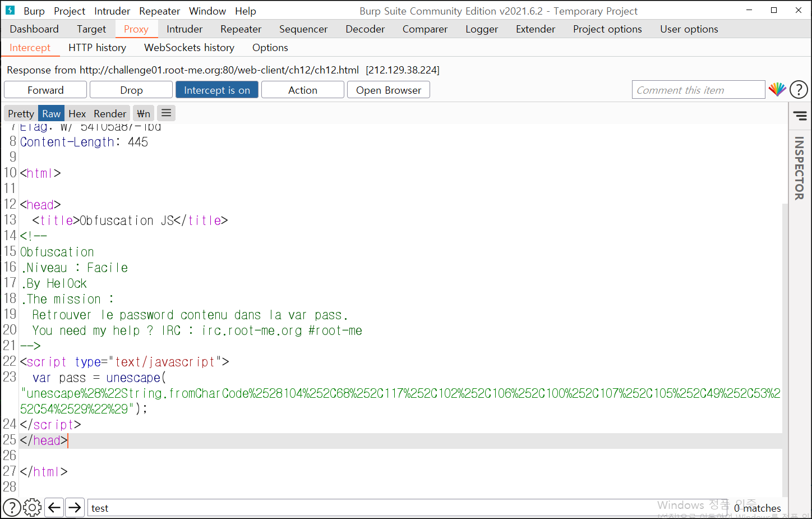The height and width of the screenshot is (519, 812).
Task: Open the Project menu
Action: tap(70, 11)
